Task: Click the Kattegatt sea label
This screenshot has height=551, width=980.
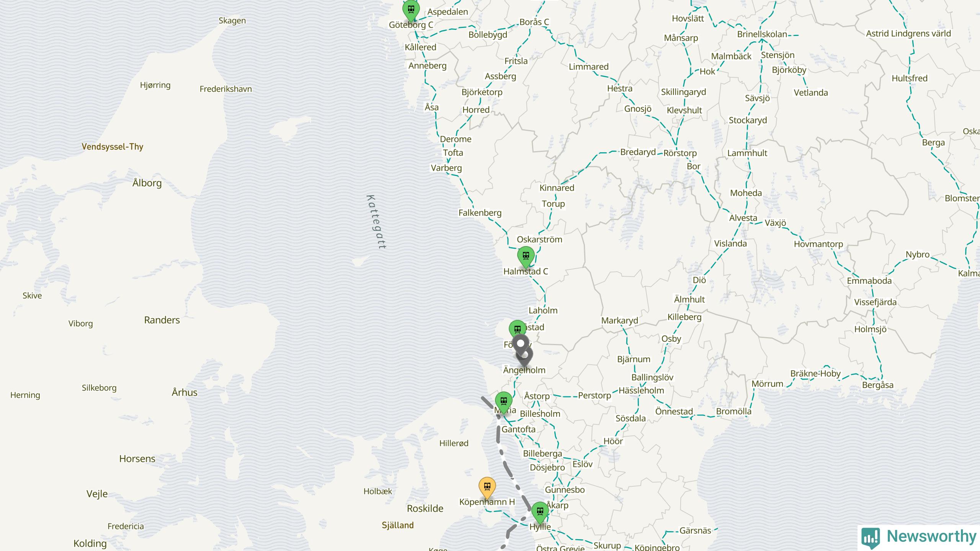Action: coord(377,222)
